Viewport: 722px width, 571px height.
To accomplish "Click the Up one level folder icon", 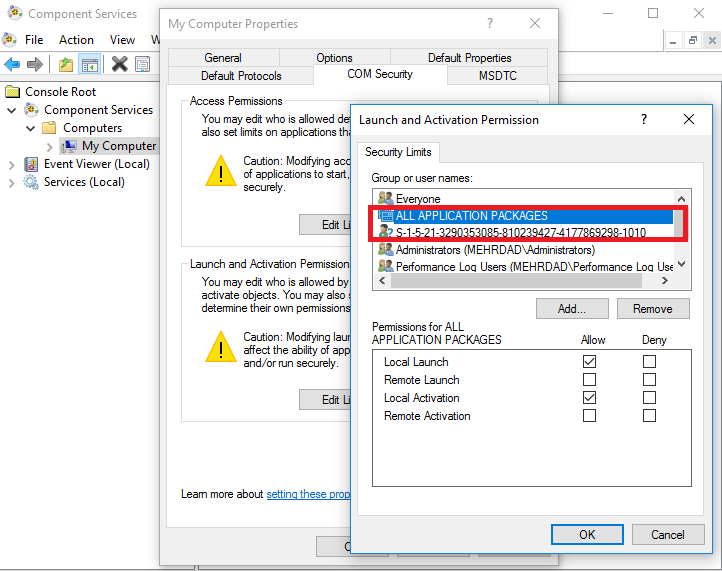I will click(66, 64).
